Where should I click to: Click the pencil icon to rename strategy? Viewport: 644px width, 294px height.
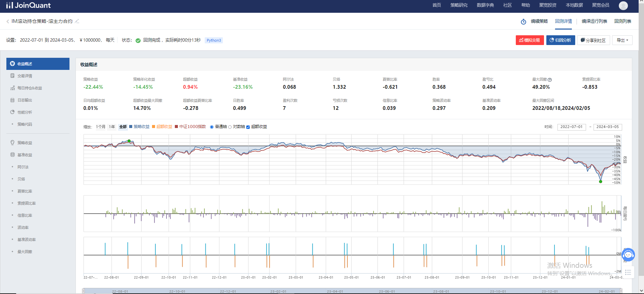coord(77,21)
